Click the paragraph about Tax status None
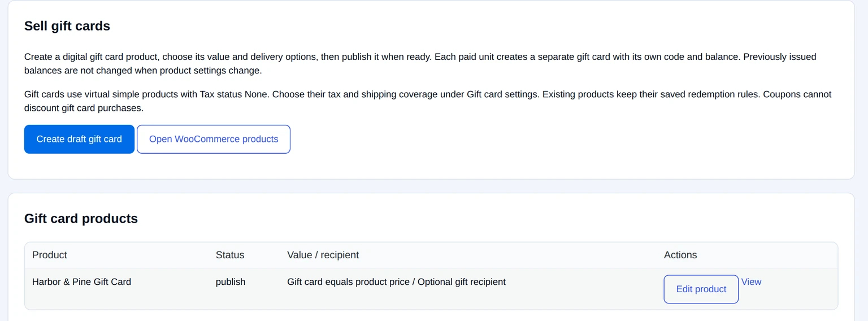Viewport: 868px width, 321px height. [428, 101]
